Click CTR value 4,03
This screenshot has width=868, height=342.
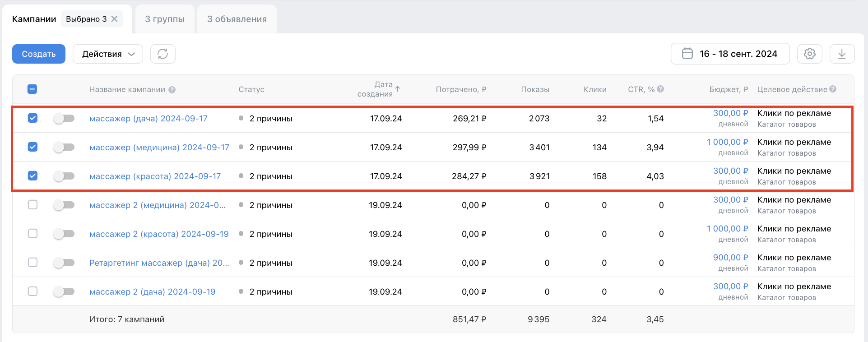pos(655,176)
